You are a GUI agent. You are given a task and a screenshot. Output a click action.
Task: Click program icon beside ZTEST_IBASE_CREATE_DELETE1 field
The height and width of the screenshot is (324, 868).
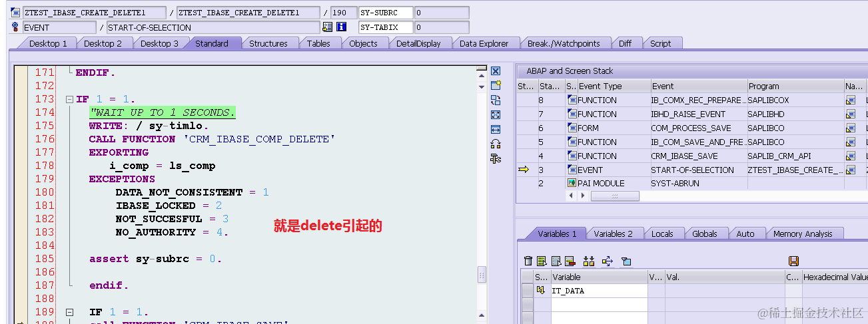click(16, 13)
